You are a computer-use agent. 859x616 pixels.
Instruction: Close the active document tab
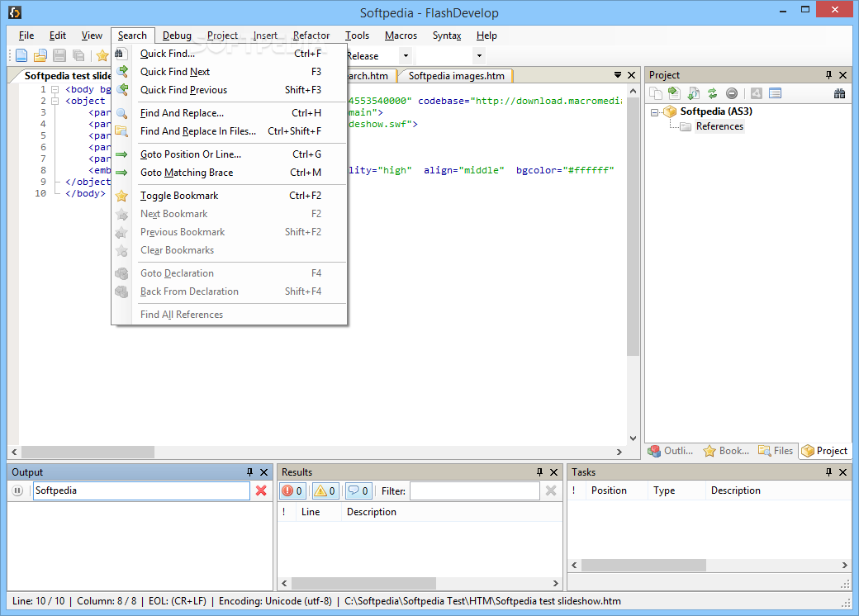632,75
